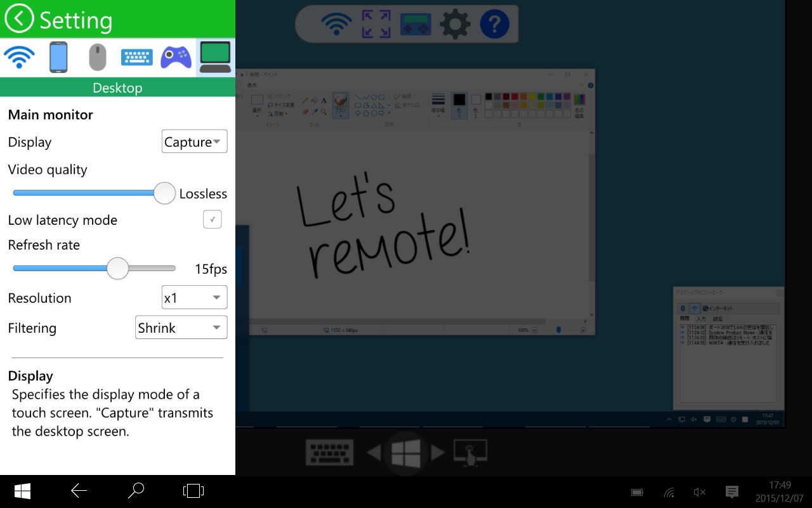This screenshot has height=508, width=812.
Task: Click the taskbar clock showing 17:49
Action: [779, 491]
